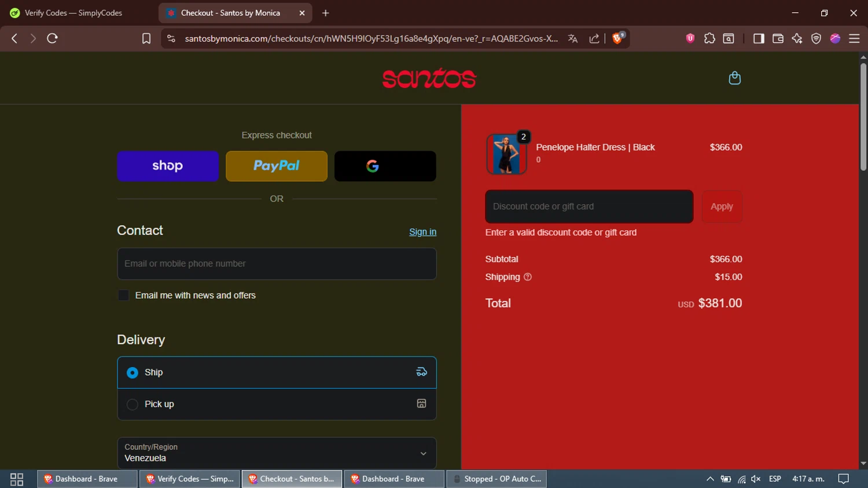Click the battery tray icon
This screenshot has width=868, height=488.
point(726,479)
